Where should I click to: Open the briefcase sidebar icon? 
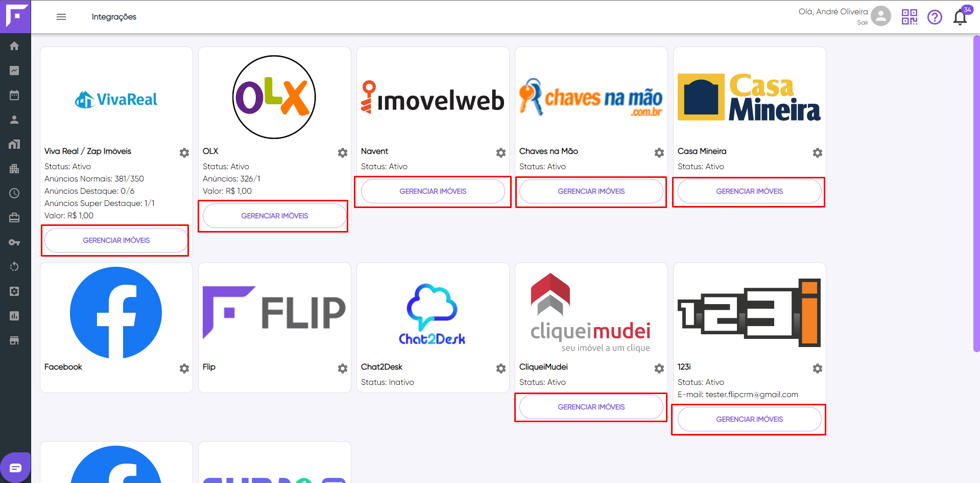(14, 218)
